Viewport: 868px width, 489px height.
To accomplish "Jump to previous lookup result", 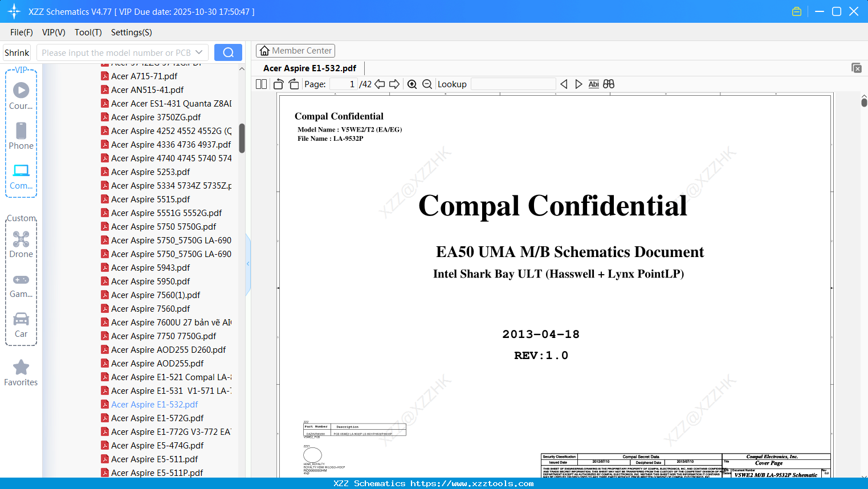I will click(564, 84).
